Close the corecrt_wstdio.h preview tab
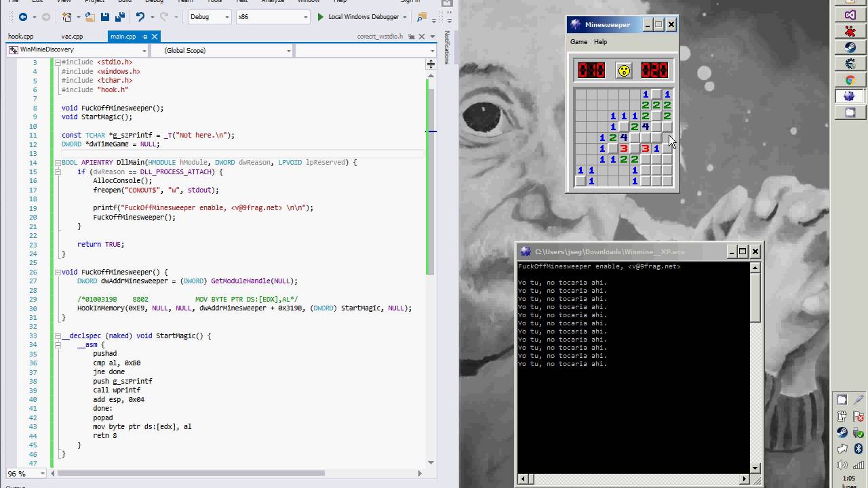Screen dimensions: 868x488 (x=422, y=37)
